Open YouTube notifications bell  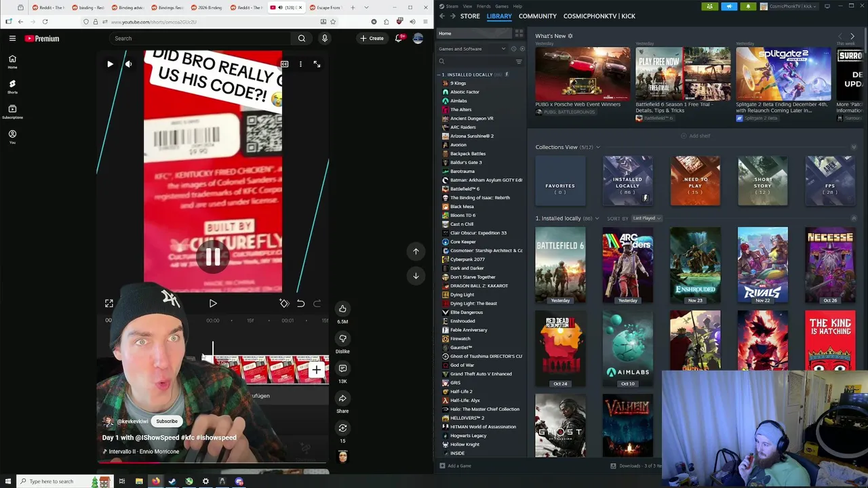click(399, 39)
